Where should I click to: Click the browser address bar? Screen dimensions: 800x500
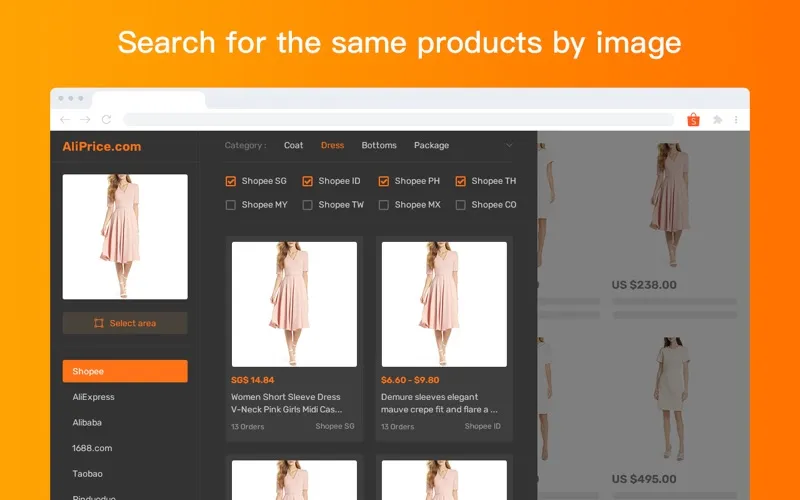click(398, 120)
